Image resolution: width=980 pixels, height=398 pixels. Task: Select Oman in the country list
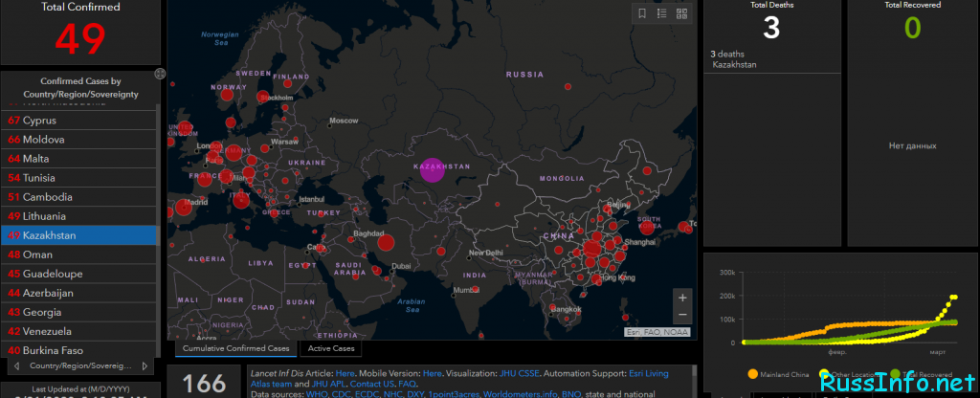click(78, 254)
